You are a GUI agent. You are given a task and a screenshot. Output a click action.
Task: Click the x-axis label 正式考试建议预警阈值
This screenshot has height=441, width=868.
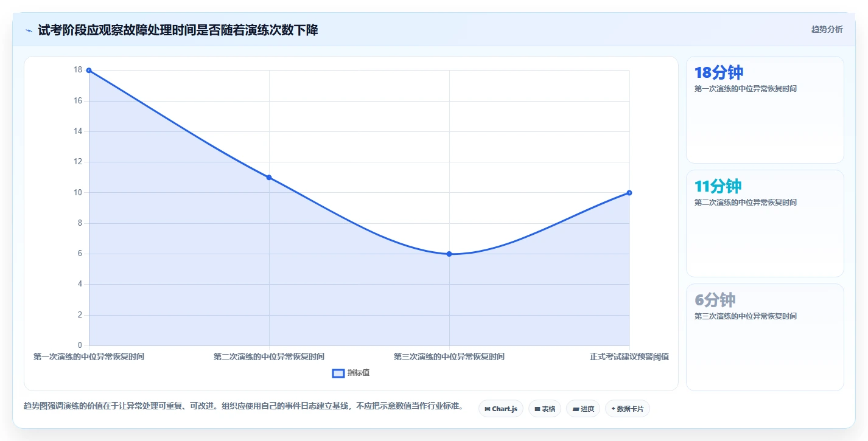(x=629, y=356)
